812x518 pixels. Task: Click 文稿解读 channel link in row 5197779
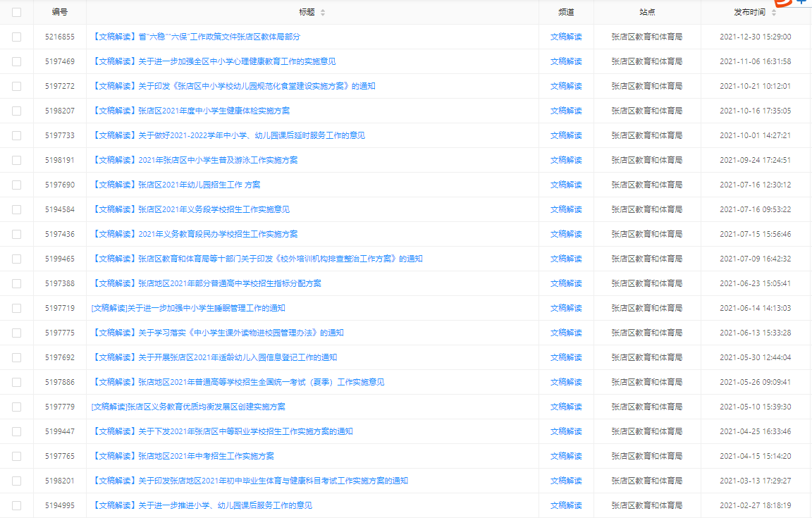(566, 407)
